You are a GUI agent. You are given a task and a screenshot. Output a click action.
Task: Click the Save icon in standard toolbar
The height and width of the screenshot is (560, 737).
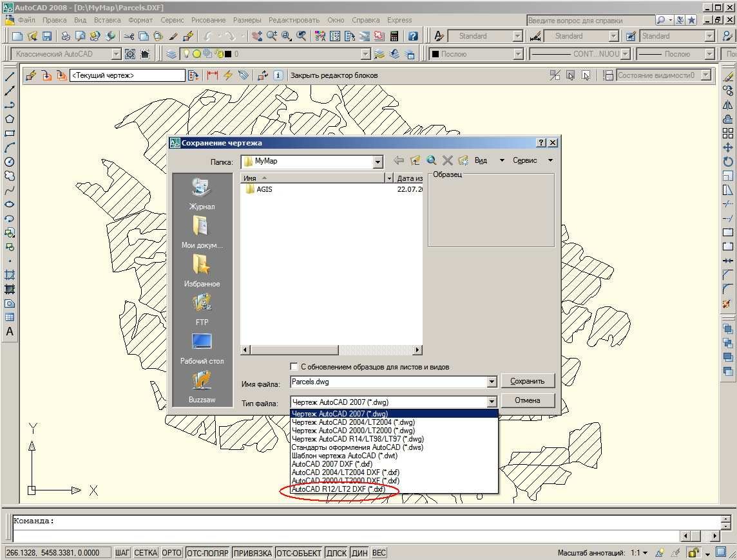(x=47, y=36)
